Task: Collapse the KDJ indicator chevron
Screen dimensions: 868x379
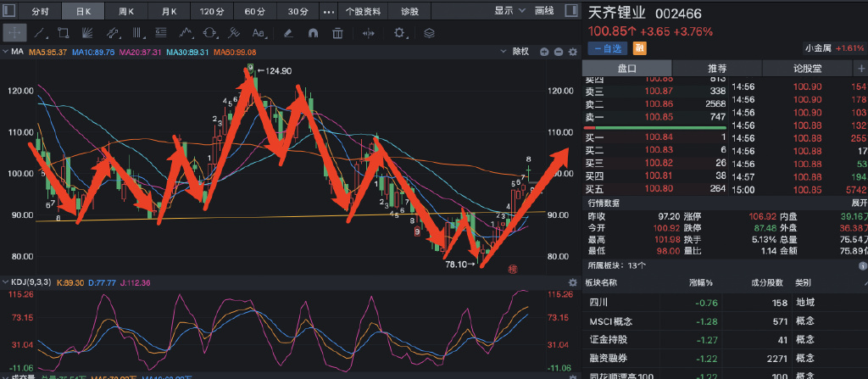Action: 6,282
